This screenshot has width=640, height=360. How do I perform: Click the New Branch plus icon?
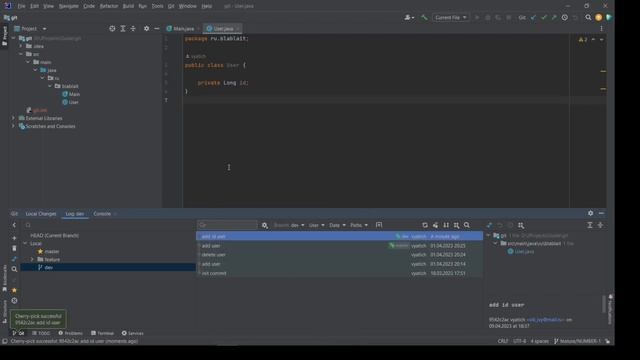click(x=14, y=238)
